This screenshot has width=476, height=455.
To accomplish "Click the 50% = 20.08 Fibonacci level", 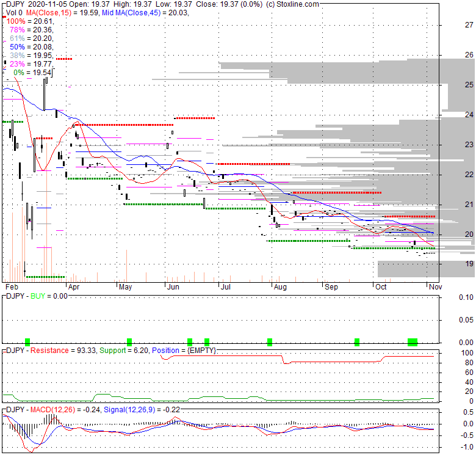I will pos(32,47).
